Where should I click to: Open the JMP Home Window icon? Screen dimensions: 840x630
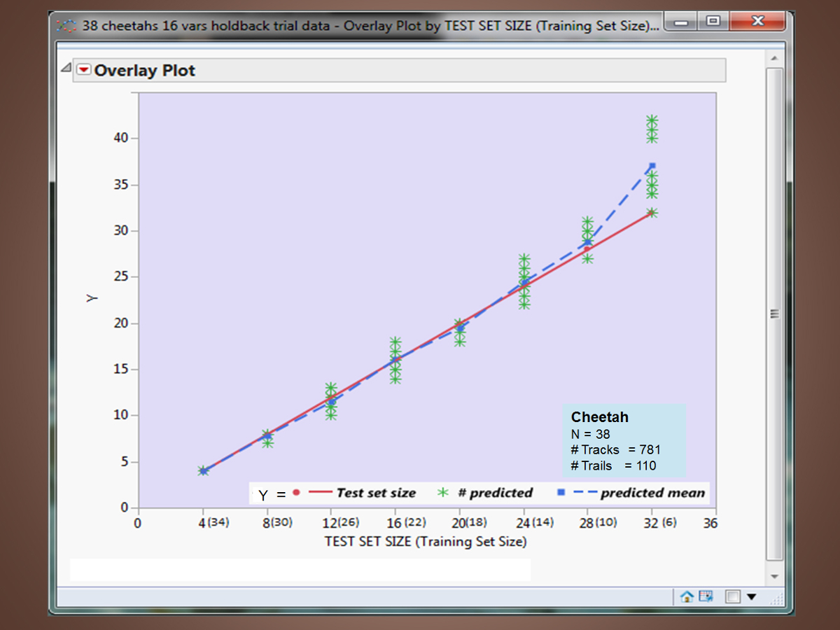click(x=687, y=596)
